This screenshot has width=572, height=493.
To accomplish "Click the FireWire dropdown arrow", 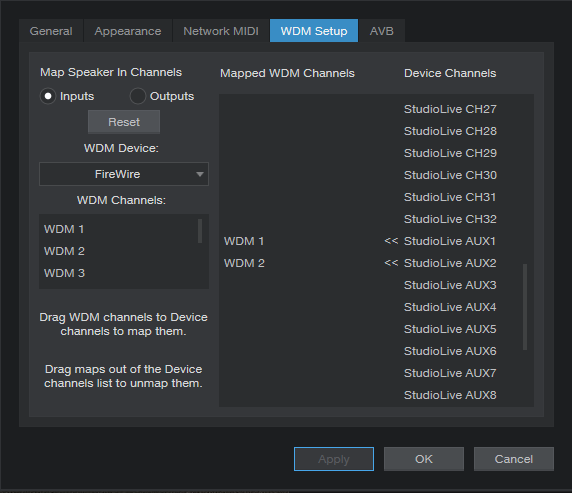I will [200, 174].
